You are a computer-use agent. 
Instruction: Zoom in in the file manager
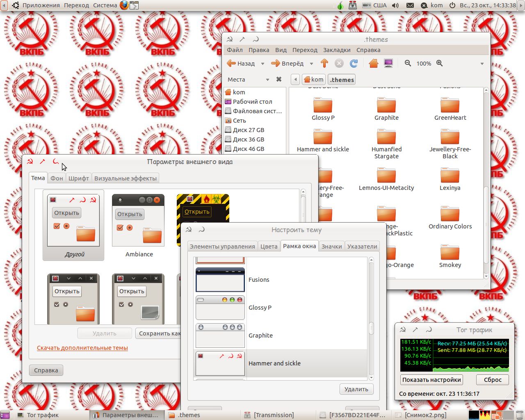coord(440,63)
